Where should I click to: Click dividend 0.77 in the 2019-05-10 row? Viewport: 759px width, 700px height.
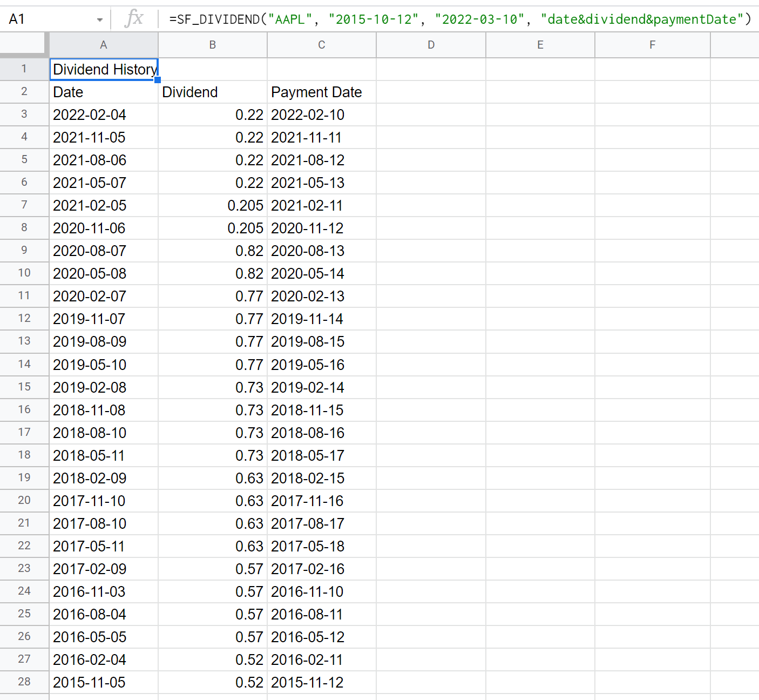click(213, 365)
